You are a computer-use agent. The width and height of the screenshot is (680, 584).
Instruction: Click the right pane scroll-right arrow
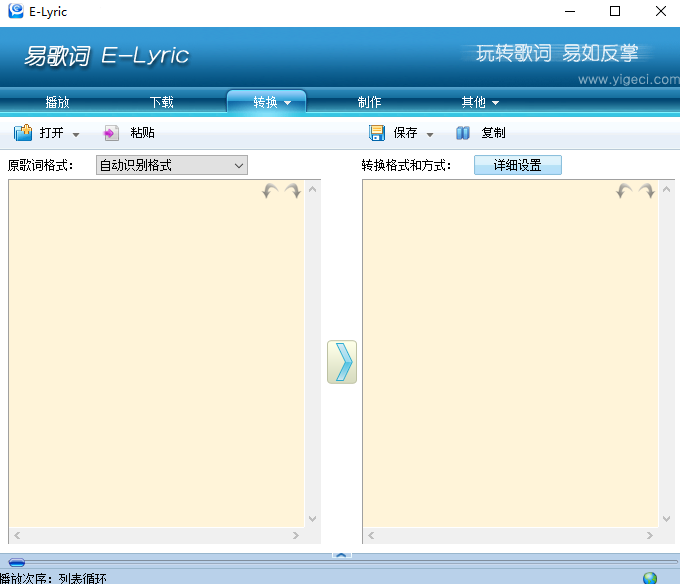pyautogui.click(x=650, y=535)
